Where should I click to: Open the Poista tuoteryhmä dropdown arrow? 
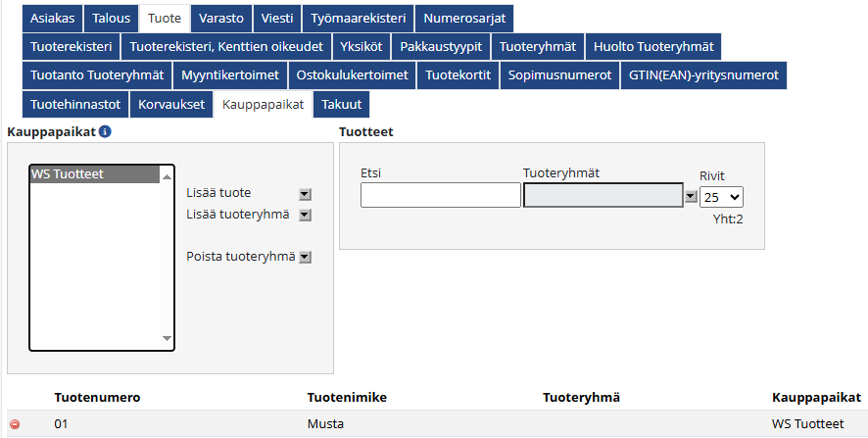[x=304, y=257]
